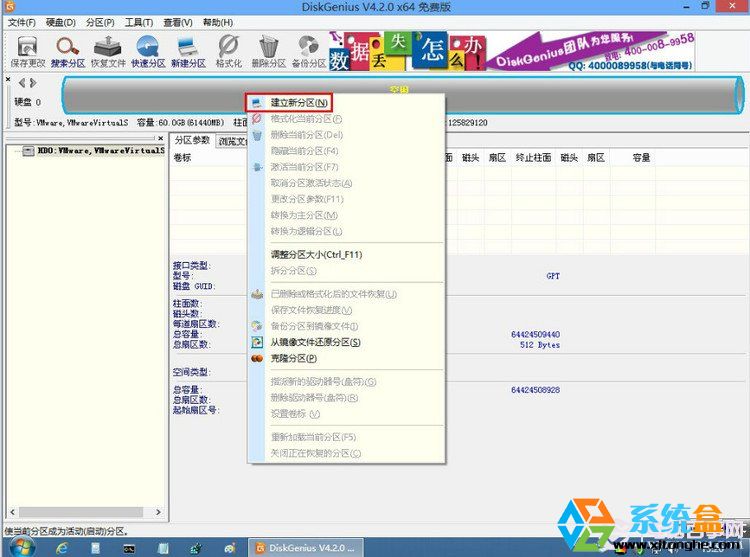The image size is (750, 557).
Task: Click the 删除分区 delete partition icon
Action: click(269, 52)
